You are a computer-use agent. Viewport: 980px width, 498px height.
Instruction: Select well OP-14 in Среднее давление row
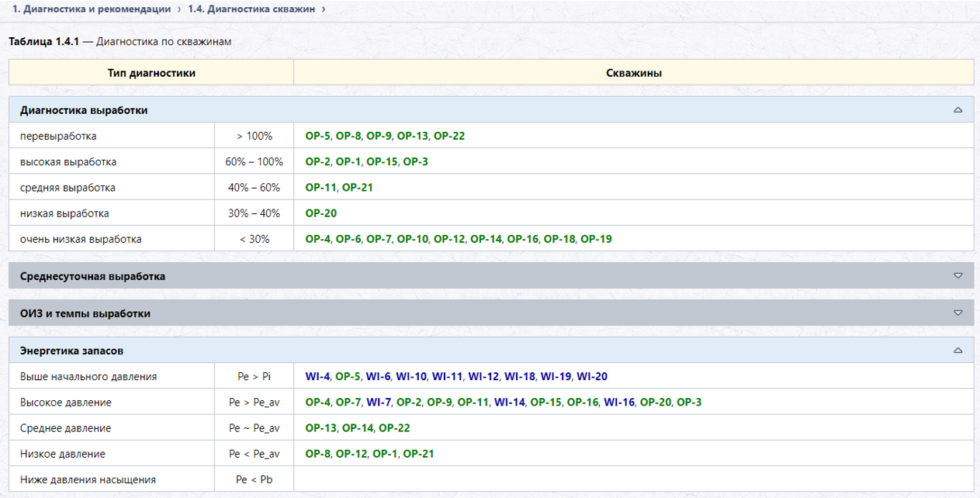coord(358,427)
